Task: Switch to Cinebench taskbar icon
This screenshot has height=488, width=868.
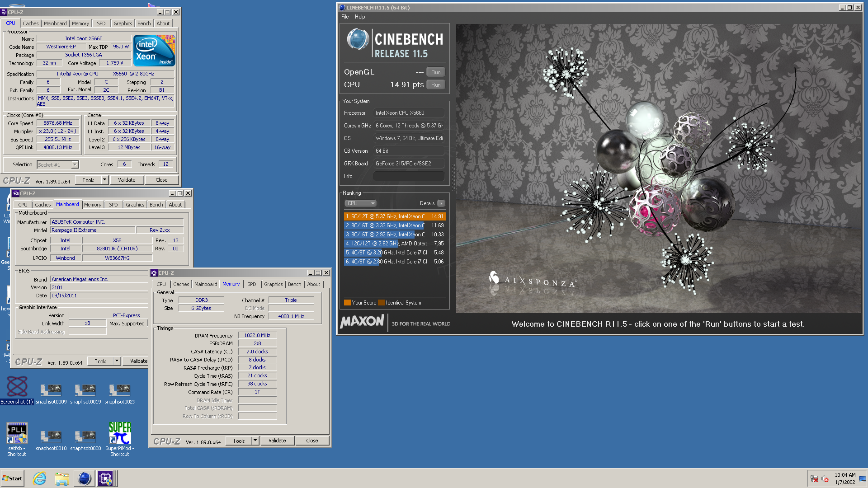Action: pyautogui.click(x=84, y=479)
